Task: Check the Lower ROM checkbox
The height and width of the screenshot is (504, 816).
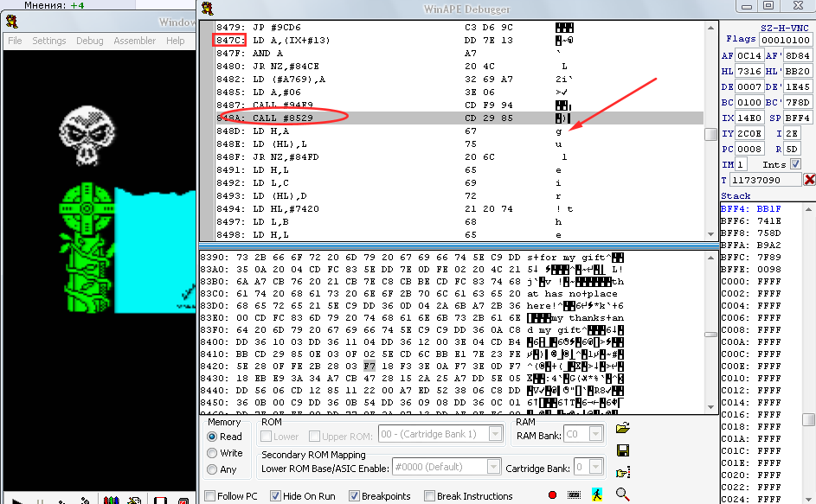Action: pos(266,436)
